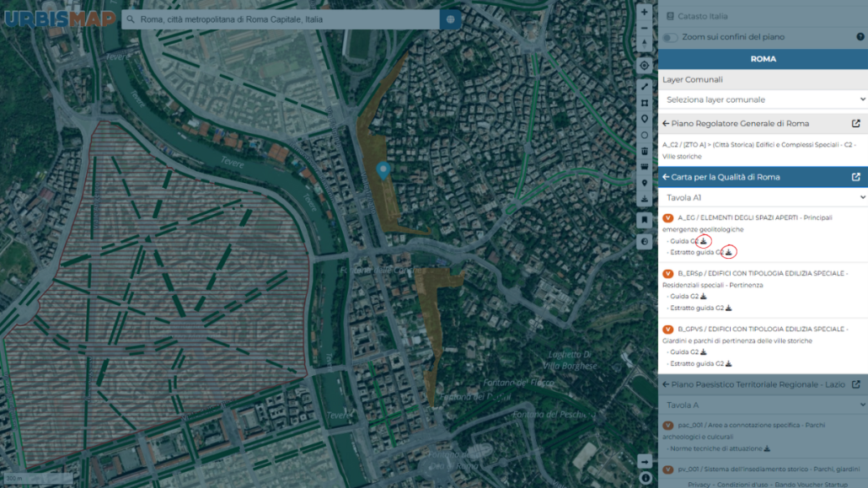Click the blue map location marker
868x488 pixels.
[x=383, y=170]
